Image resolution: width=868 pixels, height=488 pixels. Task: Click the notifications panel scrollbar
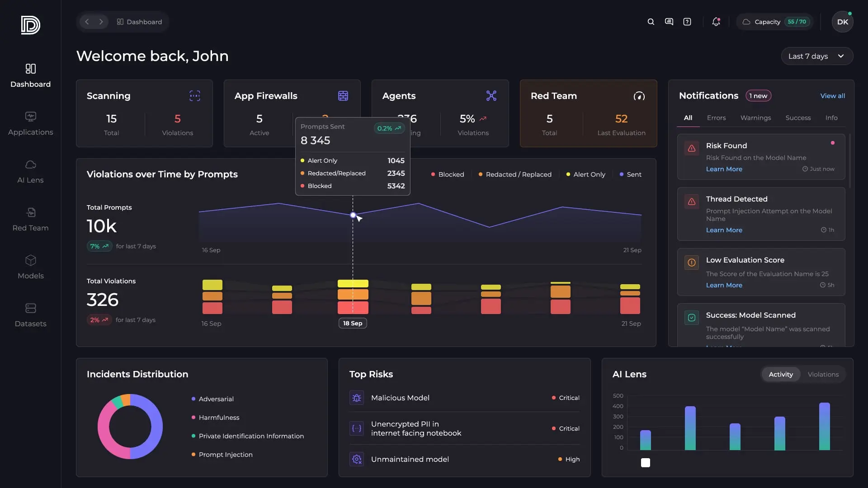tap(850, 160)
